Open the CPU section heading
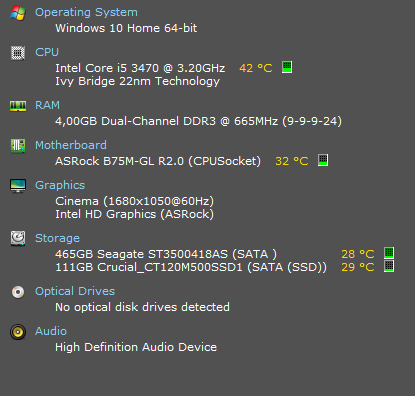415x396 pixels. coord(47,52)
